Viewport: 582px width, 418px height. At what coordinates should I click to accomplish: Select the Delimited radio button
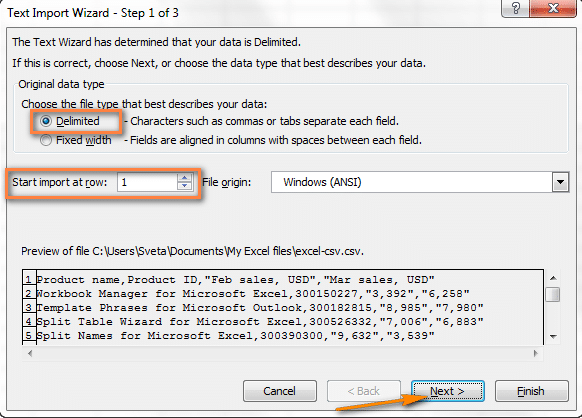[46, 121]
